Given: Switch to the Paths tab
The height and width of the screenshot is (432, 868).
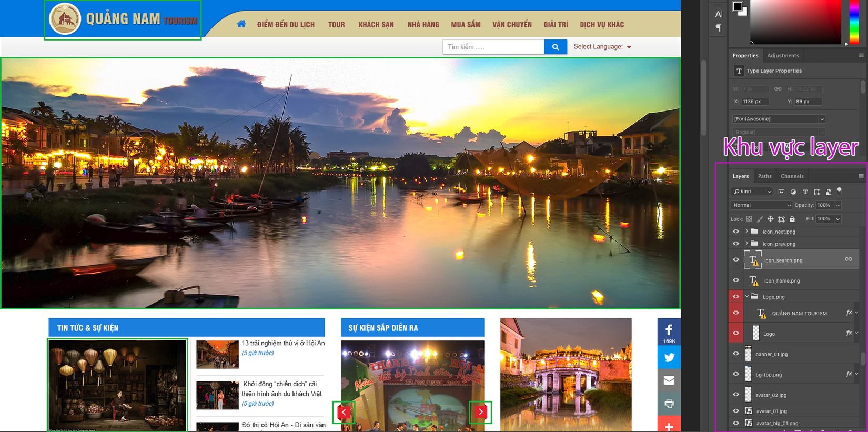Looking at the screenshot, I should click(x=765, y=176).
